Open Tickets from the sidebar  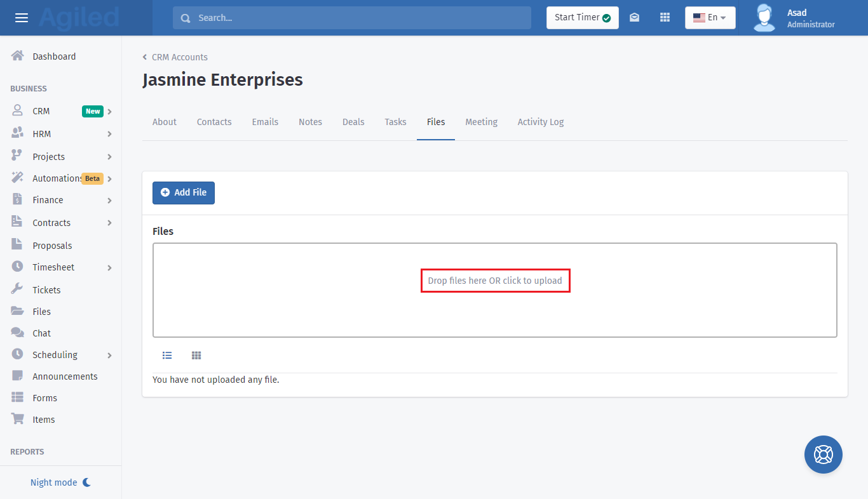tap(46, 290)
